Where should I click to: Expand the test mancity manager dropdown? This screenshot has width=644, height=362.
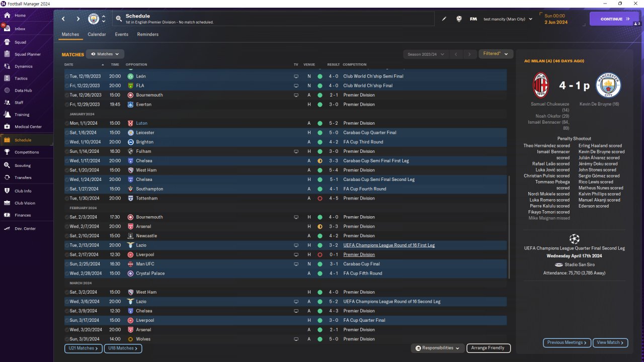508,19
